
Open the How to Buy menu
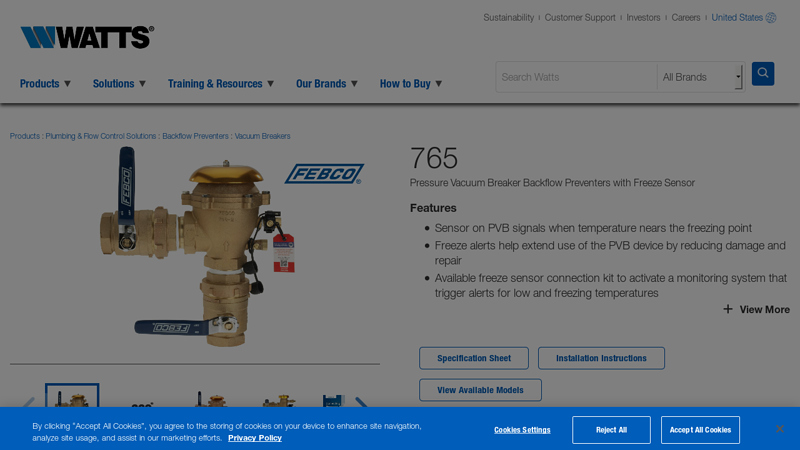click(x=411, y=84)
